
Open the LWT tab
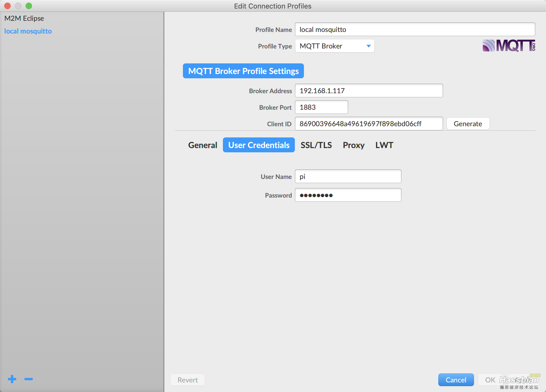[384, 145]
